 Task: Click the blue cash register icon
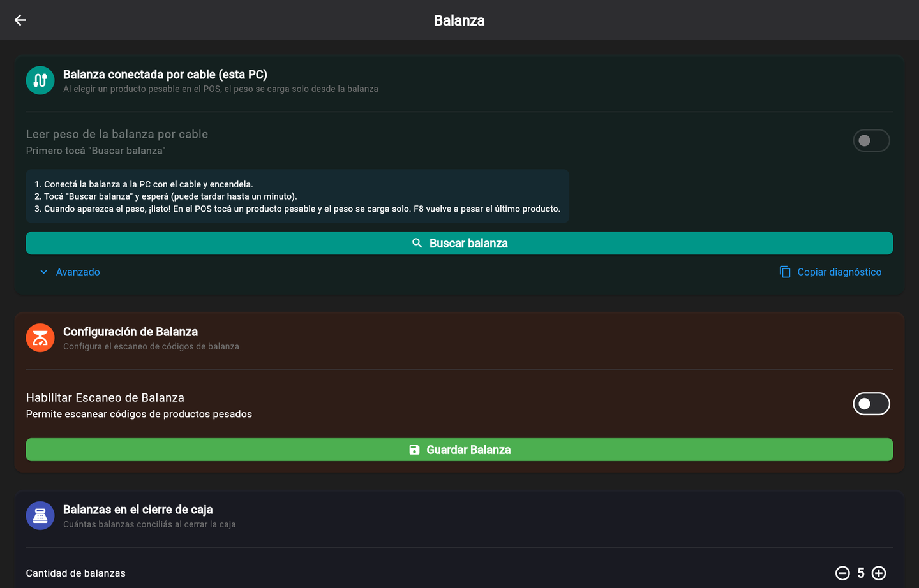click(x=40, y=516)
